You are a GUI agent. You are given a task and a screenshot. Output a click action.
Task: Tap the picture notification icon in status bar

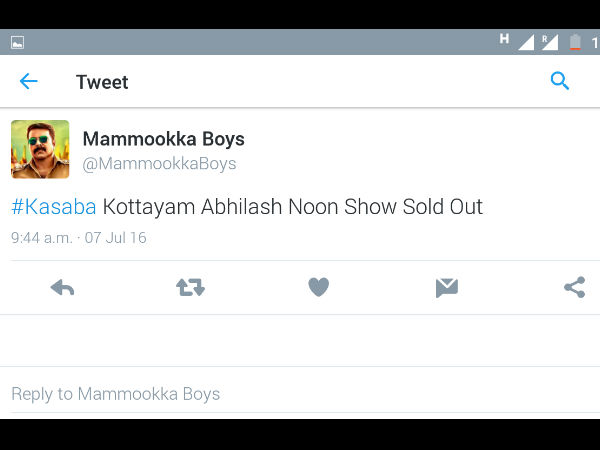(x=17, y=43)
